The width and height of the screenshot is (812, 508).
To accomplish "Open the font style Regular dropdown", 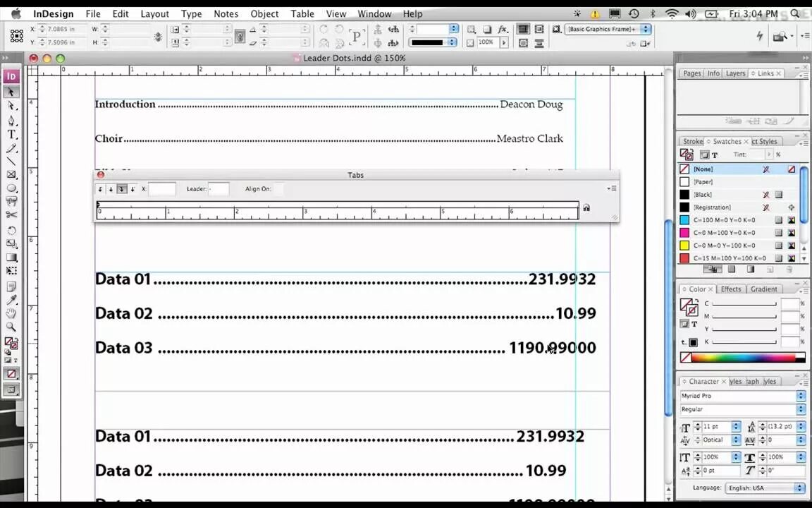I will pos(801,409).
